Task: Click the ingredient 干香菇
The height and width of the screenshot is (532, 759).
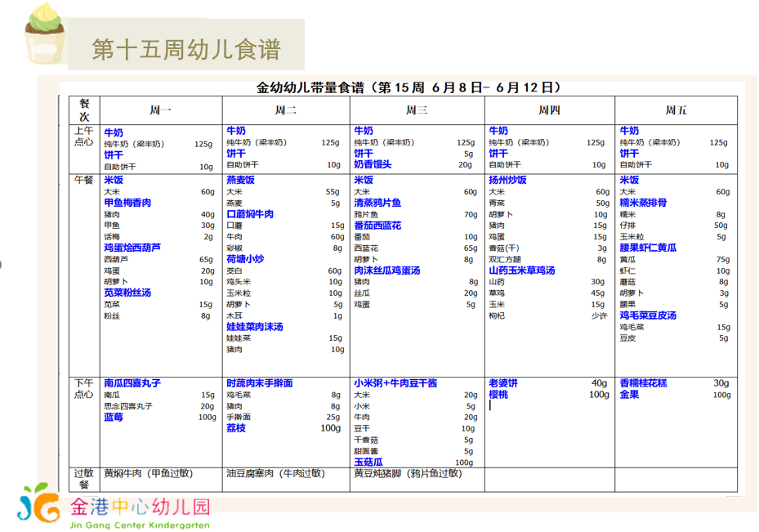Action: tap(366, 440)
